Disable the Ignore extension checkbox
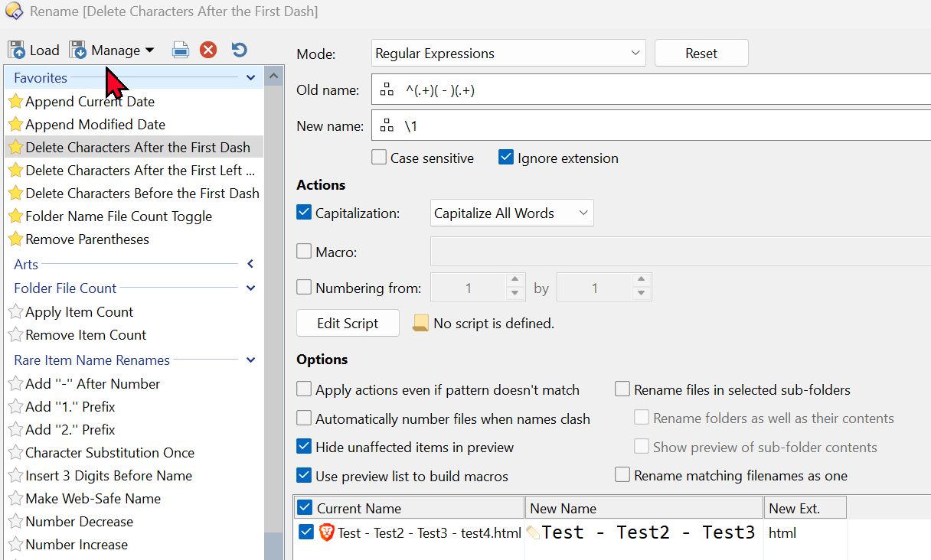 coord(506,158)
